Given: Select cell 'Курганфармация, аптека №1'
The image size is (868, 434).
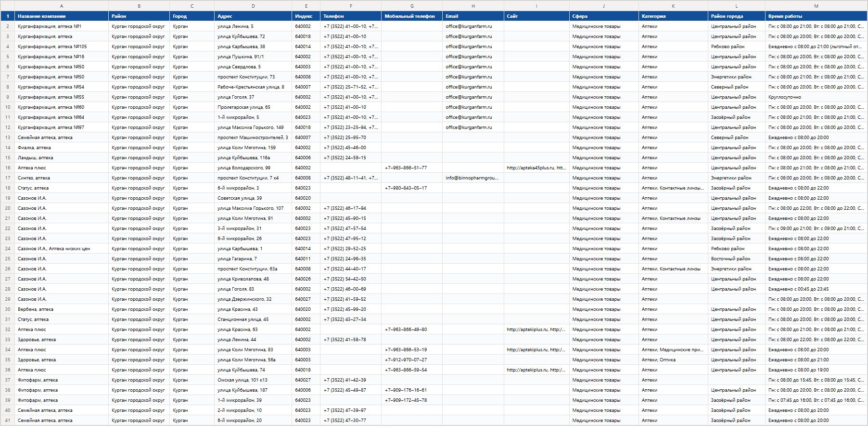Looking at the screenshot, I should click(x=62, y=26).
